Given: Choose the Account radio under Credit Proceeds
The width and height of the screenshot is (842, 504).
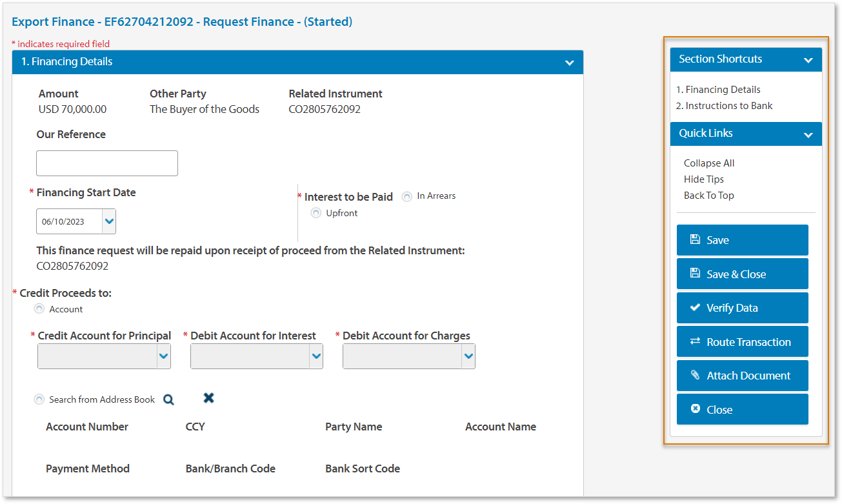Looking at the screenshot, I should [39, 309].
